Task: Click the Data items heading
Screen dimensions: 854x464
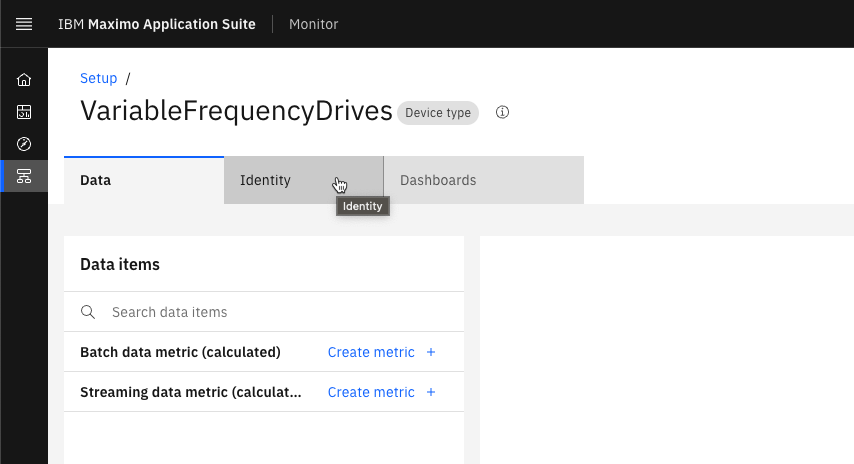Action: (120, 265)
